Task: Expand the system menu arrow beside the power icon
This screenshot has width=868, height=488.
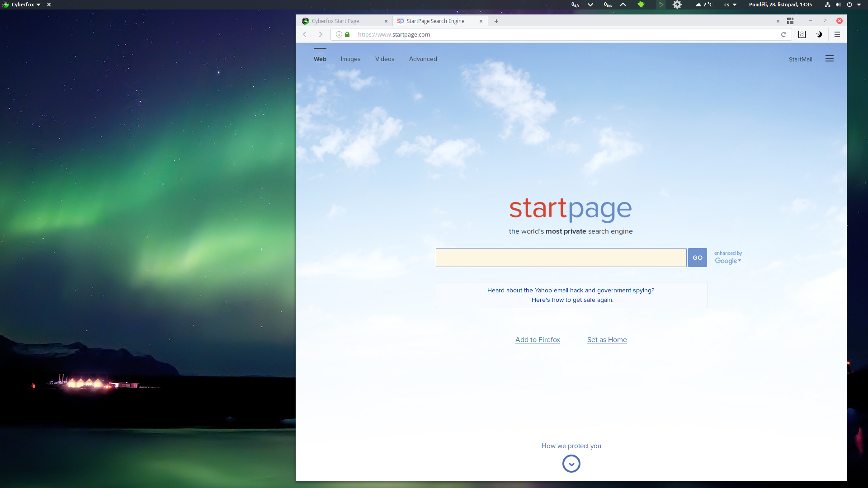Action: 859,5
